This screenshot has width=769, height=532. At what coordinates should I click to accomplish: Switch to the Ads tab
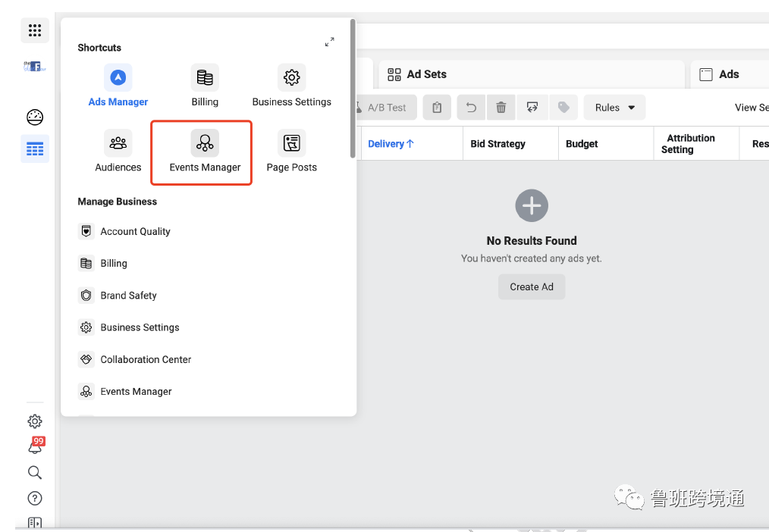730,74
